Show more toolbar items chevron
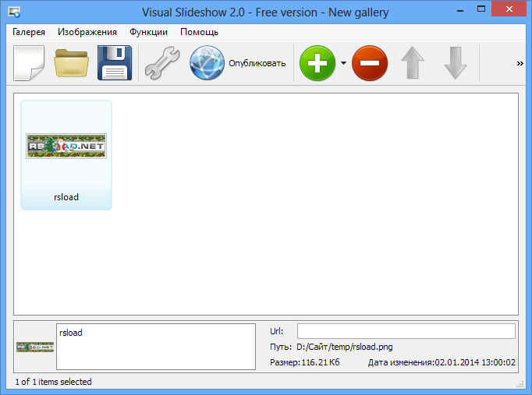532x395 pixels. click(x=520, y=63)
